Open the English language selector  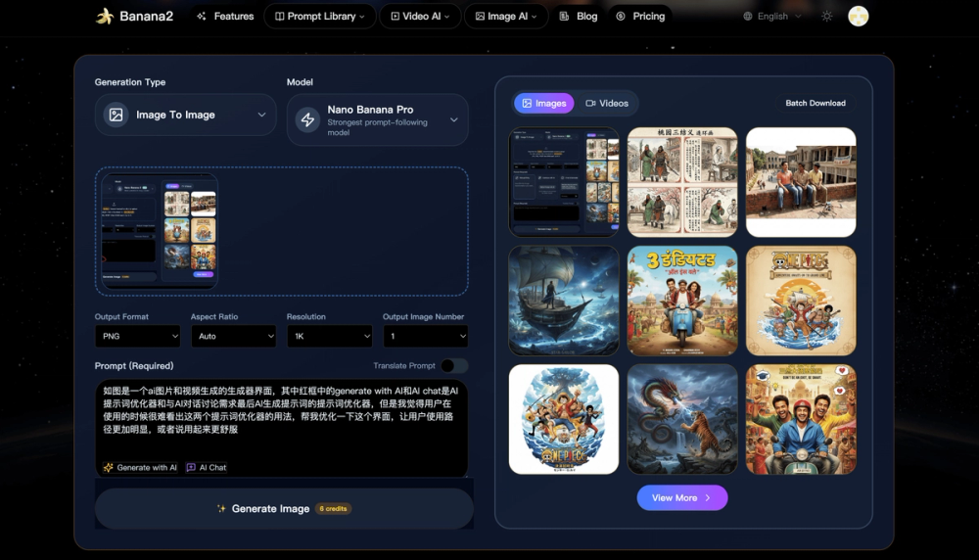(x=772, y=17)
